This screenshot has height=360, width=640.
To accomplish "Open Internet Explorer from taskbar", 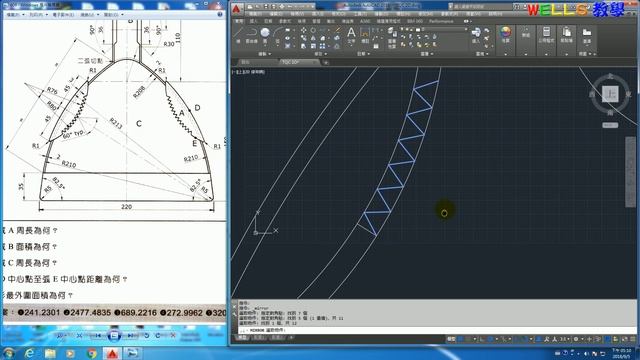I will pyautogui.click(x=29, y=353).
